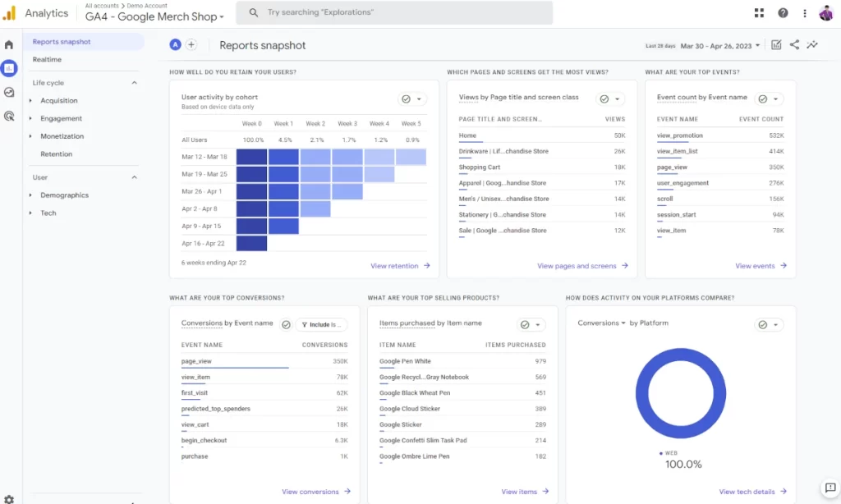Follow the View events link
This screenshot has width=841, height=504.
point(761,266)
